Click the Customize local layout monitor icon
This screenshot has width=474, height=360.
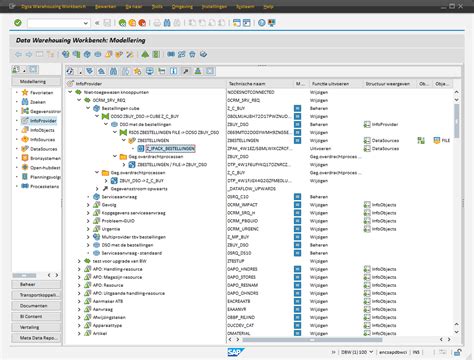coord(272,23)
